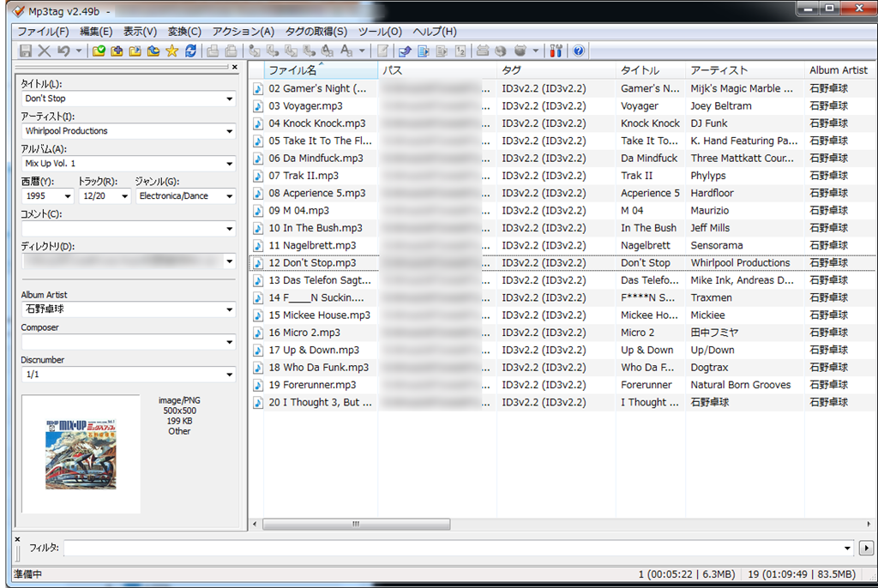
Task: Expand the アルバム dropdown showing Mix Up Vol. 1
Action: [229, 164]
